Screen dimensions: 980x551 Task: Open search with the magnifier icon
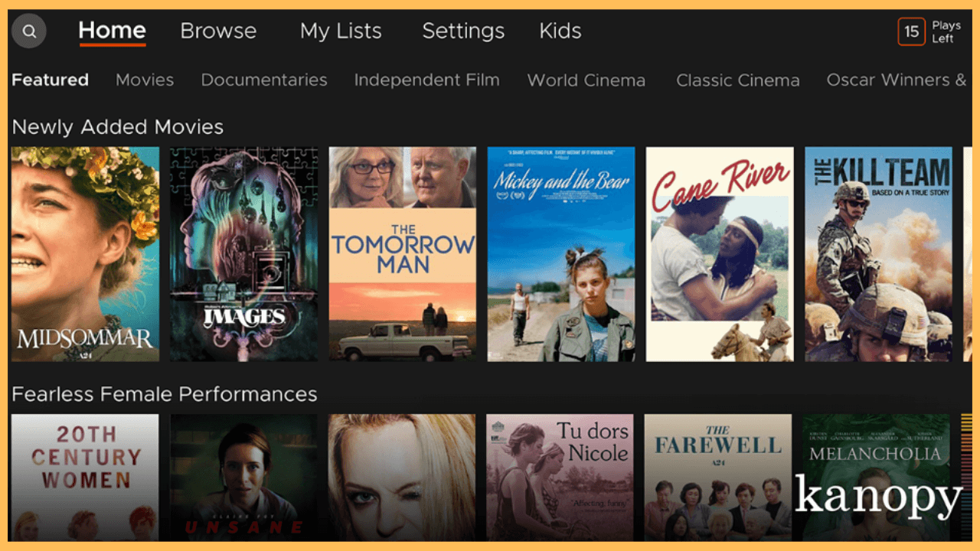click(x=29, y=31)
